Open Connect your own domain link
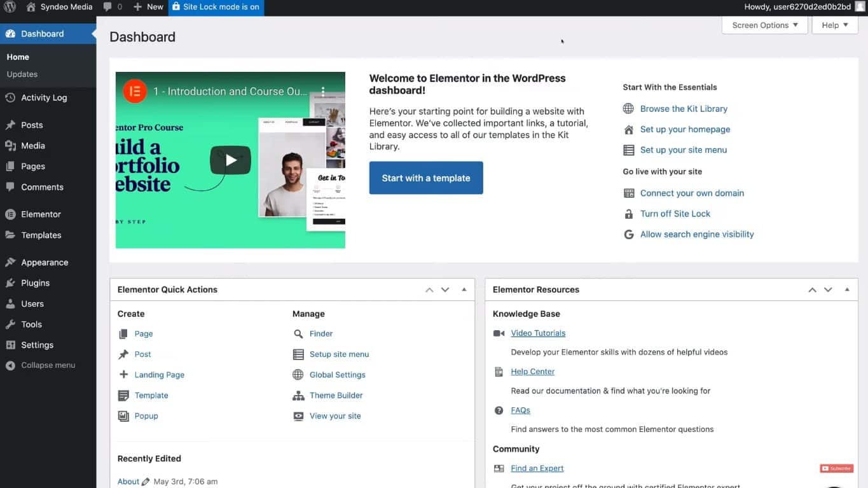 pos(692,193)
